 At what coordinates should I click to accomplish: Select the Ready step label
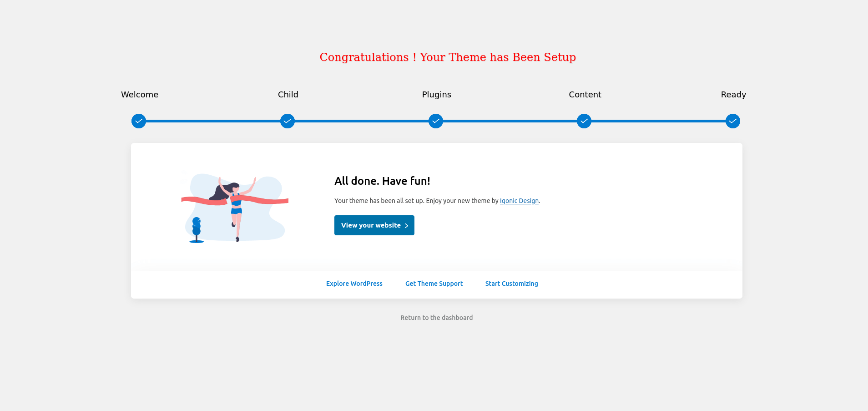(733, 95)
